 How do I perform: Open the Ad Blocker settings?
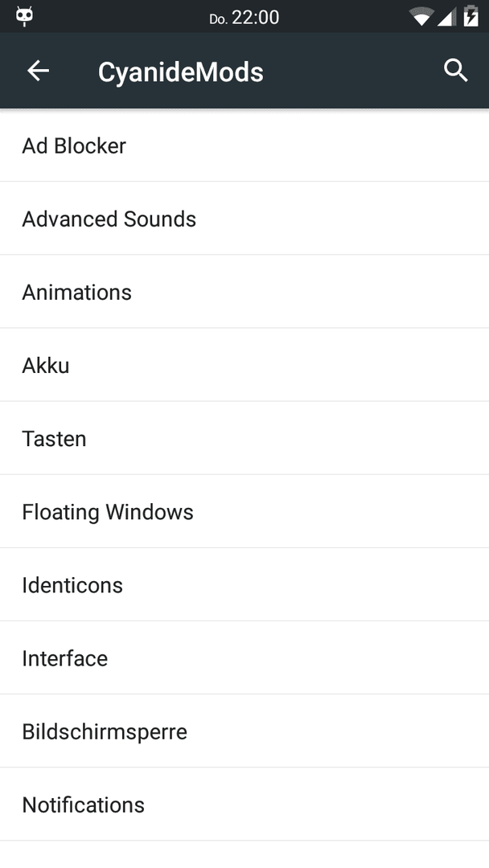244,145
